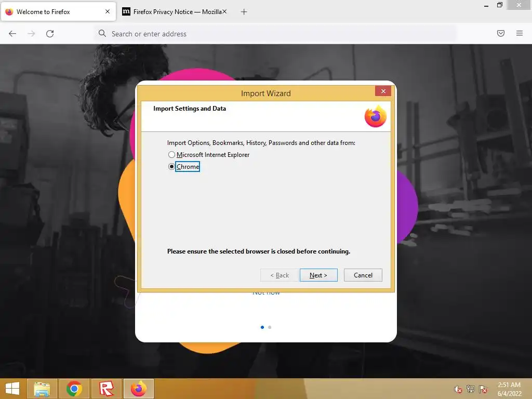
Task: Click the disabled Back button
Action: click(280, 275)
